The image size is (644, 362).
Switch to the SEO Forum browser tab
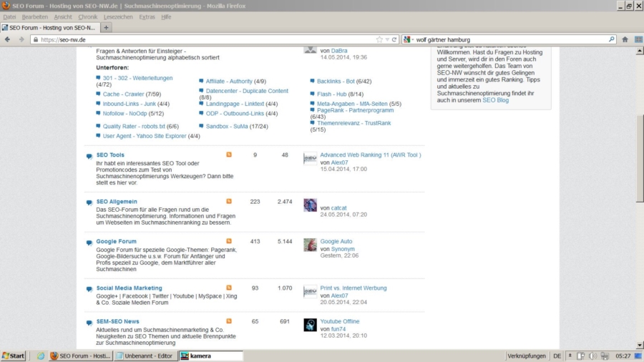(49, 27)
